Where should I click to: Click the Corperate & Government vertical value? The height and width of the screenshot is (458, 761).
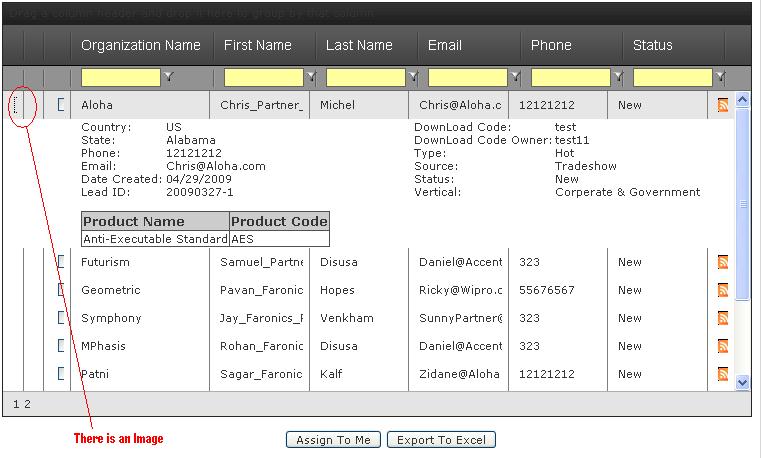point(628,192)
